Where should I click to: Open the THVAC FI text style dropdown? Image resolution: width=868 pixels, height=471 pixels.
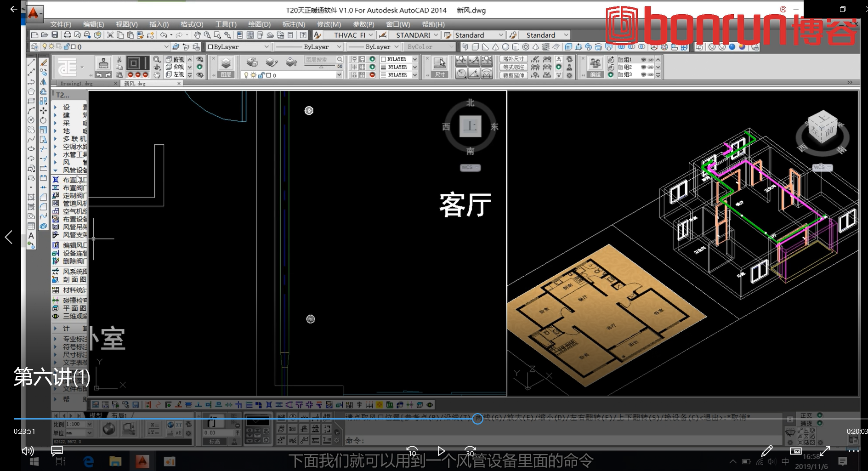370,35
